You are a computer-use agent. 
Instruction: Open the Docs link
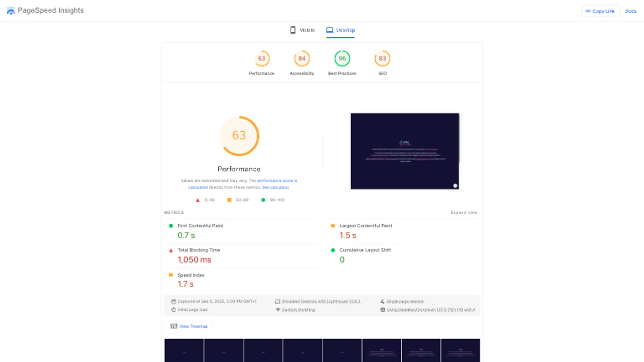[x=630, y=11]
